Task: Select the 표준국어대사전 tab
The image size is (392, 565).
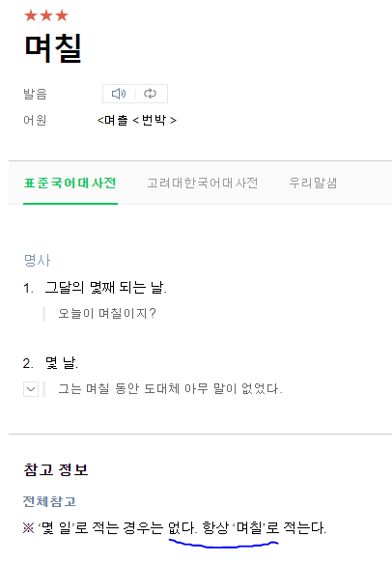Action: [x=70, y=184]
